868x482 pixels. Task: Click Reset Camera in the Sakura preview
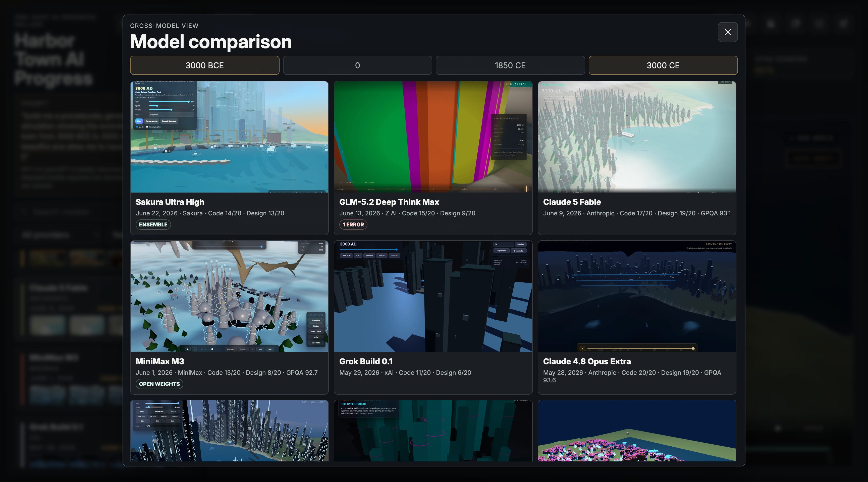[169, 121]
